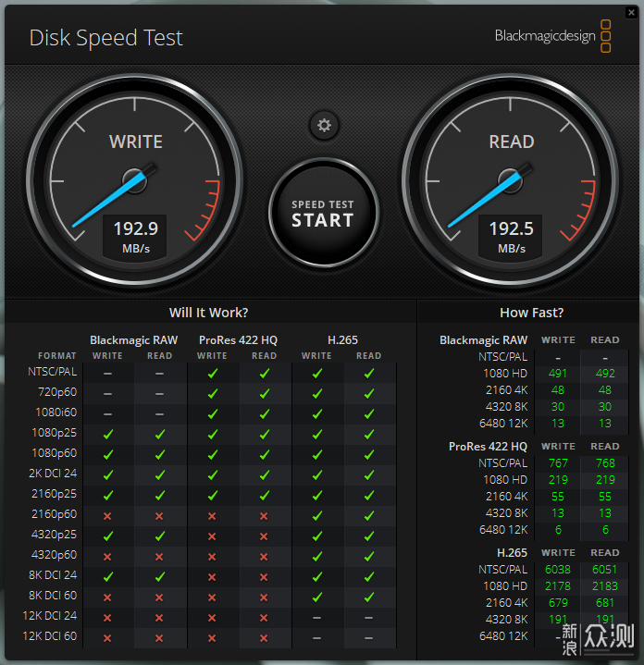Screen dimensions: 644x665
Task: Click Blackmagic RAW write cross for 2160p60
Action: coord(107,516)
